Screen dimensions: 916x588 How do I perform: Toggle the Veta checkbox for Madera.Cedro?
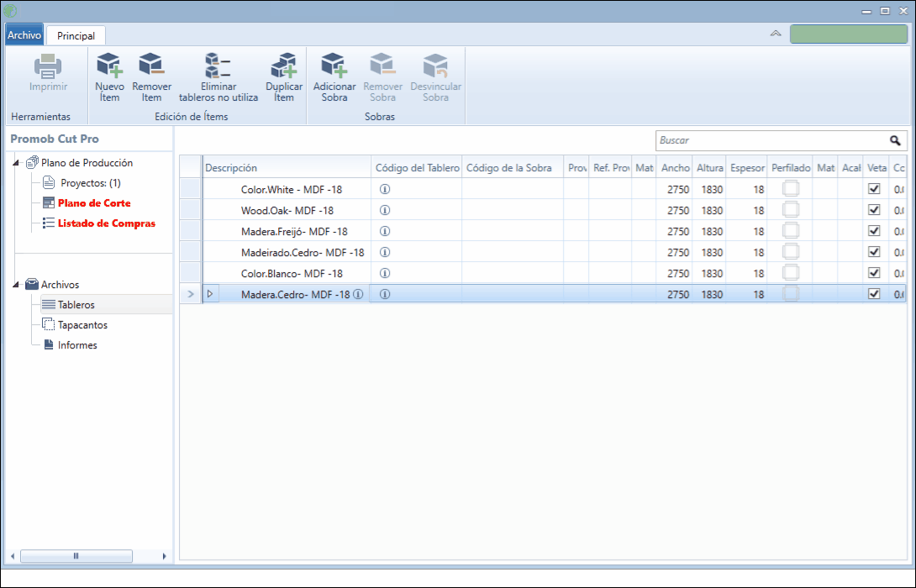(x=874, y=294)
